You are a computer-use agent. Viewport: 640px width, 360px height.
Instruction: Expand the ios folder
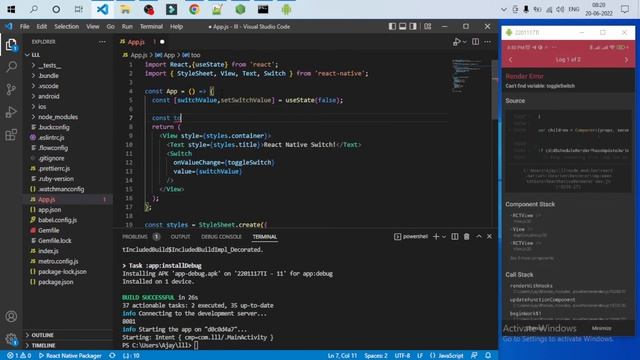click(42, 107)
